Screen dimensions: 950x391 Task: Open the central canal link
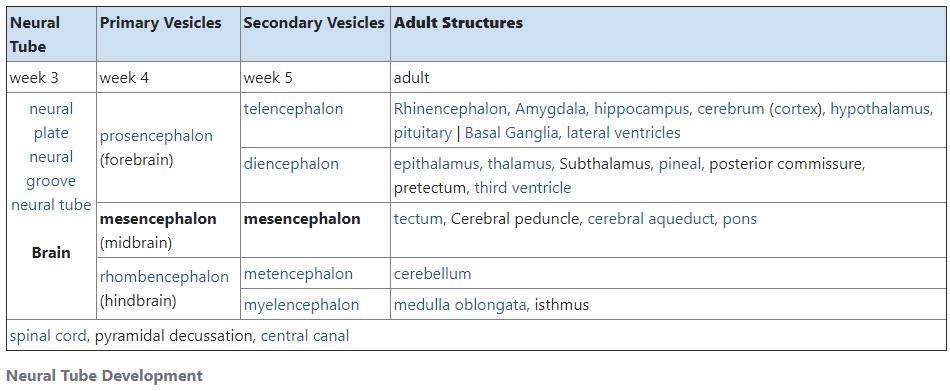pos(305,336)
